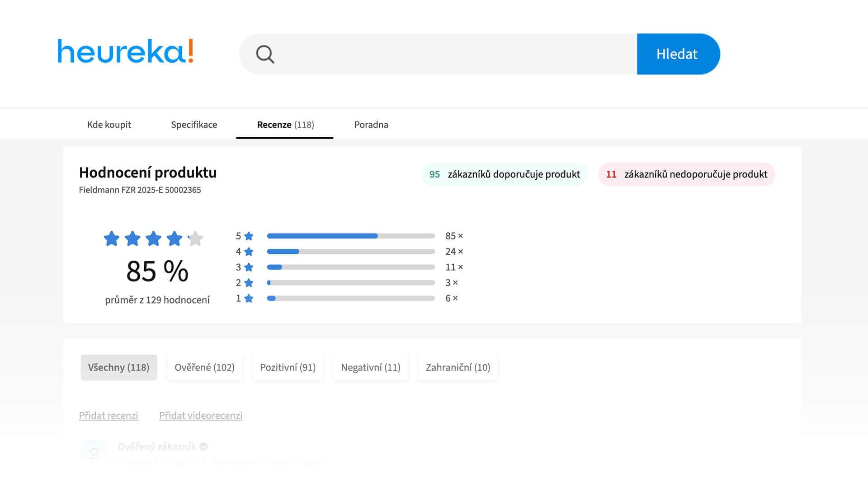Filter by Zahraniční (10) reviews
The height and width of the screenshot is (477, 868).
pos(458,368)
